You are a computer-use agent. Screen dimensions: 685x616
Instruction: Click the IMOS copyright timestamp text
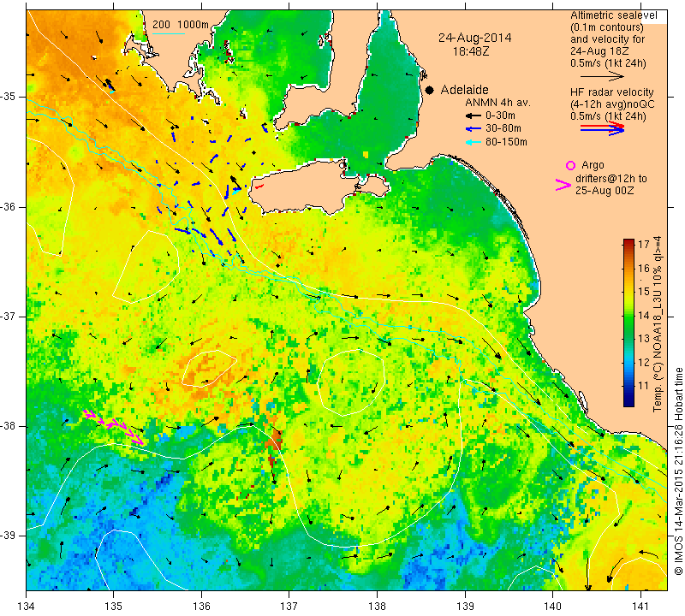click(x=678, y=471)
